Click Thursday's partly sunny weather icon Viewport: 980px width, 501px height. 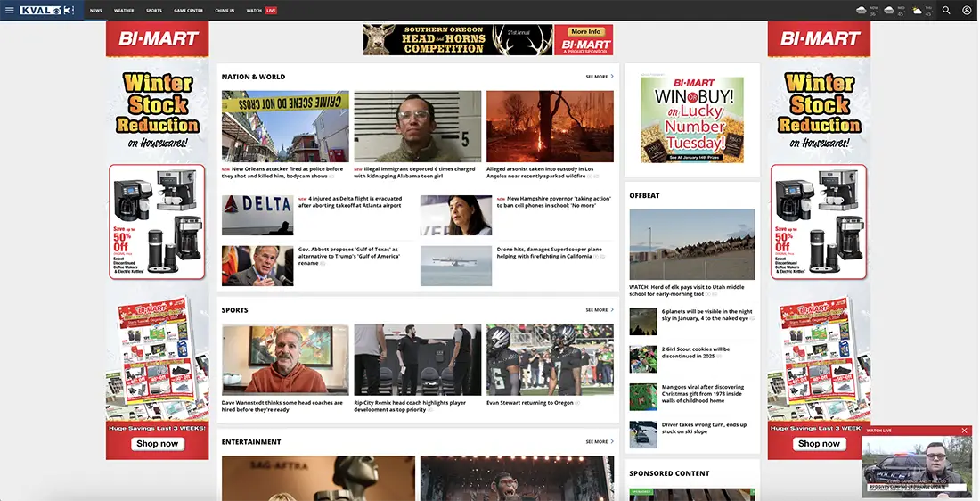tap(917, 10)
